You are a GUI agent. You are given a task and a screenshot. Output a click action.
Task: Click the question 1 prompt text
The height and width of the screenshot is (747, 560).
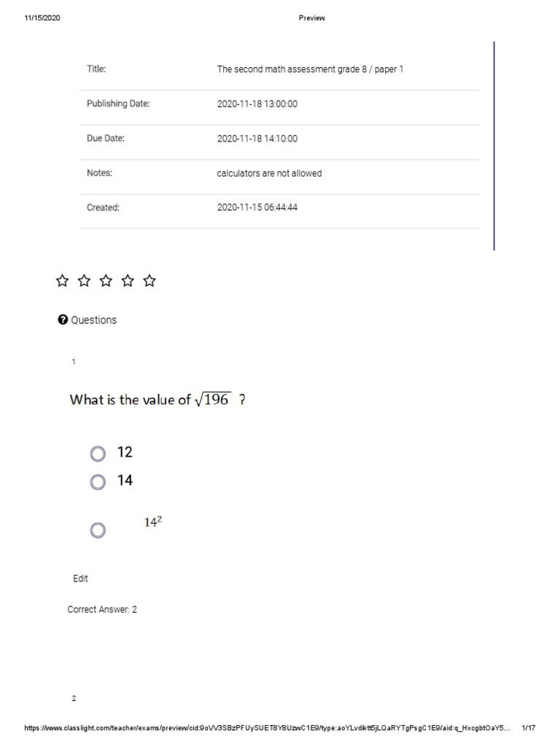pos(157,400)
